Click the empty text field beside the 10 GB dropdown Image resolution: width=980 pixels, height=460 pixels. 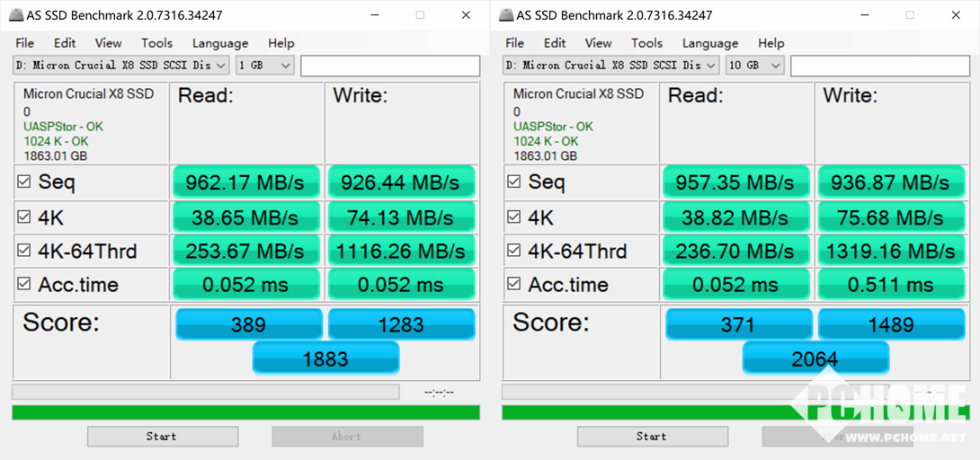click(879, 66)
